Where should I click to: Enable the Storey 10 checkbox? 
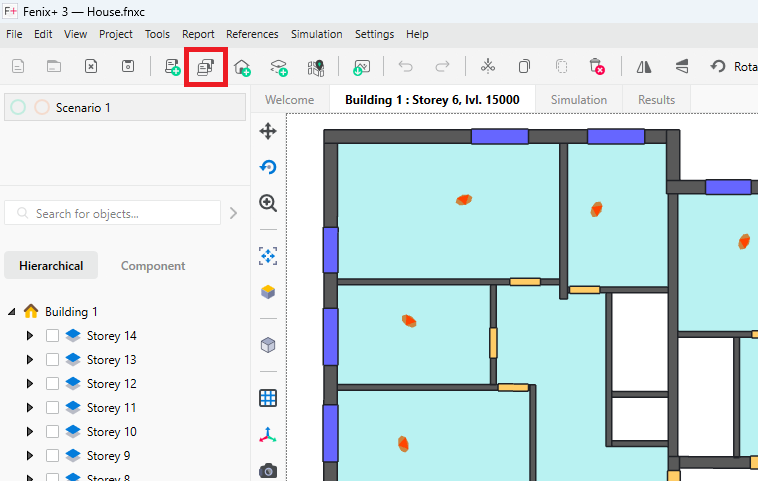53,432
